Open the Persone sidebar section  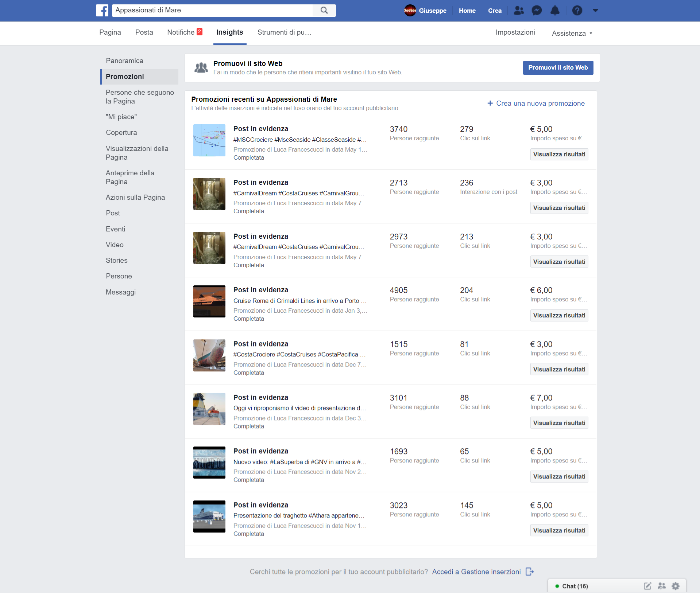[119, 276]
